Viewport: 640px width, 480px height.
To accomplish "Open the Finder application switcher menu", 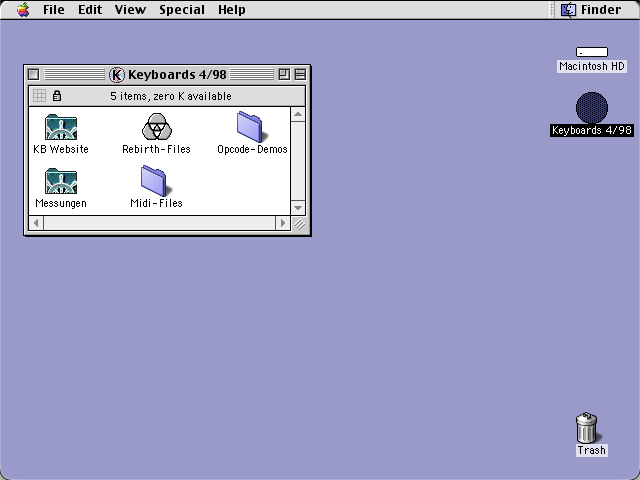I will (591, 9).
